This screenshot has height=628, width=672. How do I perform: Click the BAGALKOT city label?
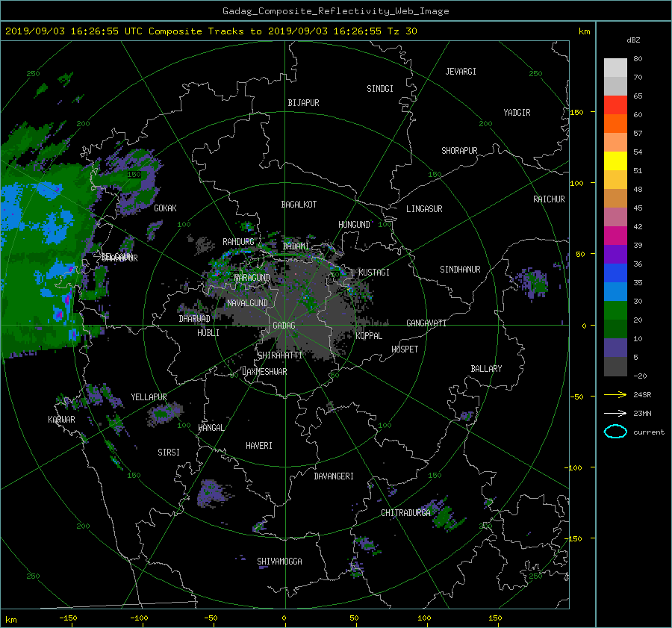click(299, 205)
